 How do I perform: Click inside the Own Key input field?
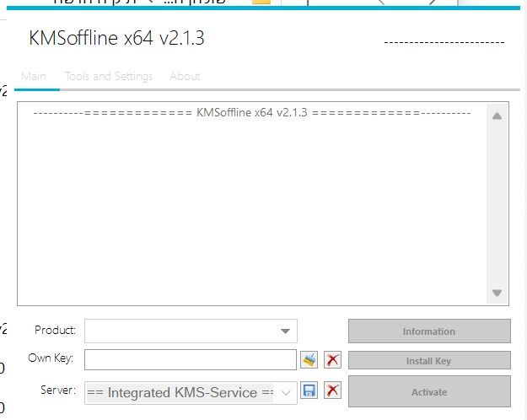191,359
